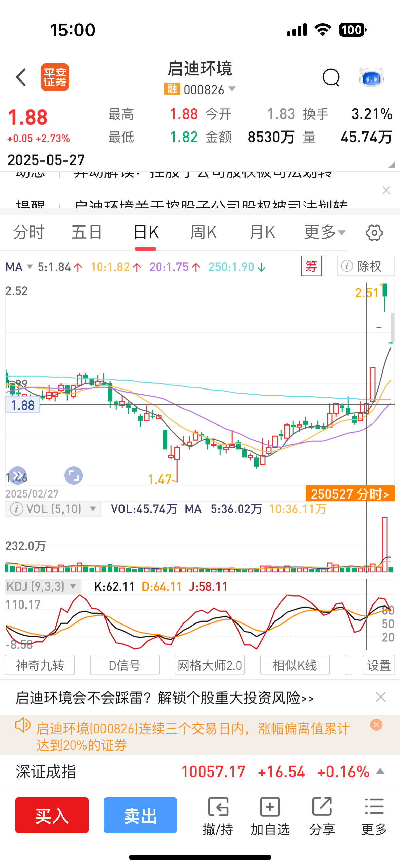Tap the 网格大师2.0 button
This screenshot has width=400, height=868.
pos(210,665)
